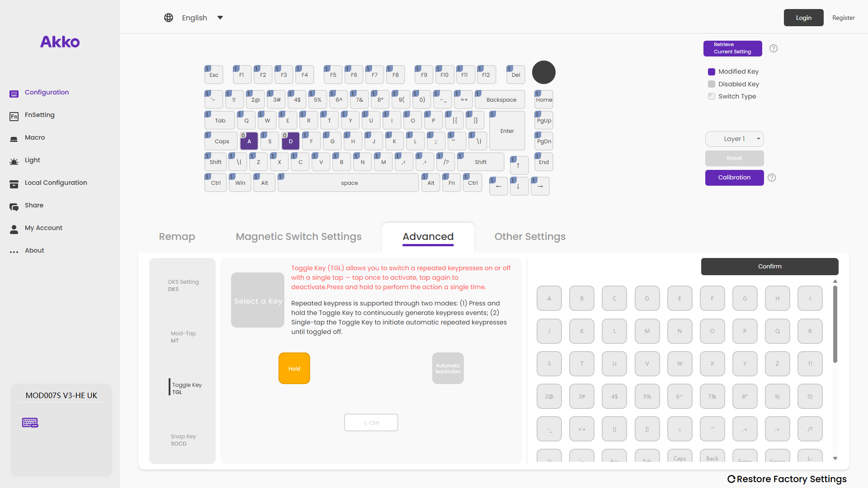This screenshot has height=488, width=868.
Task: Click the help icon near Retrieve Current Setting
Action: click(x=774, y=48)
